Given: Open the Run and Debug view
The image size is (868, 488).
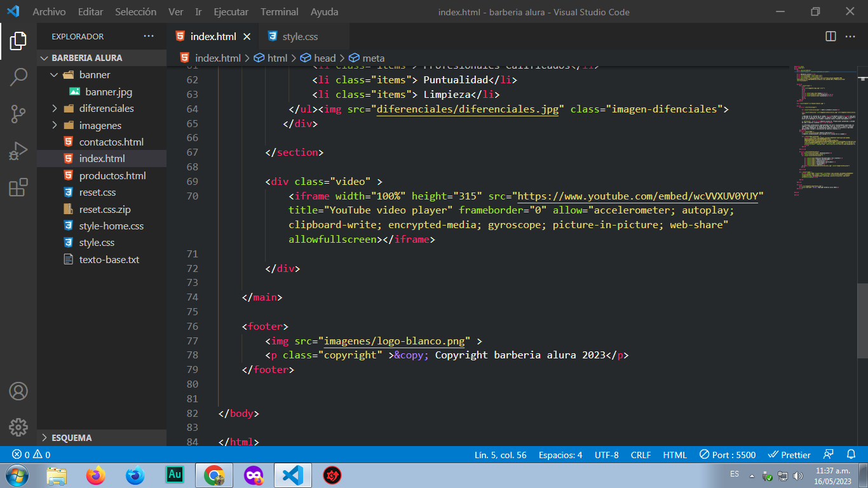Looking at the screenshot, I should (18, 151).
